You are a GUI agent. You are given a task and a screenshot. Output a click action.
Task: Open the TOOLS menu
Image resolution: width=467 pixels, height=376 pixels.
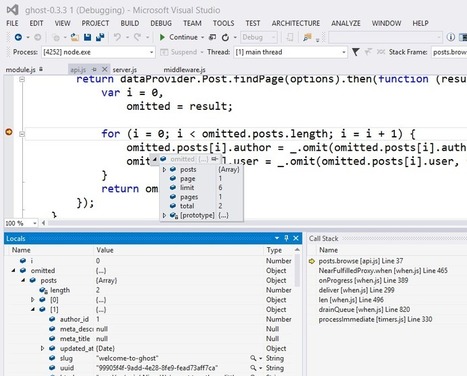[x=224, y=23]
